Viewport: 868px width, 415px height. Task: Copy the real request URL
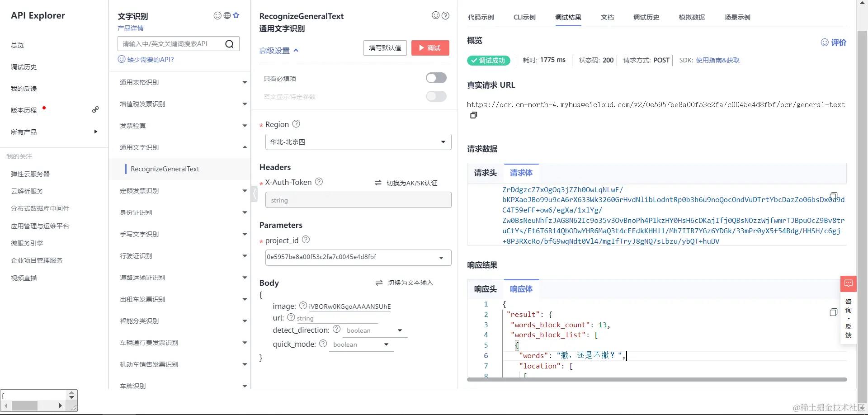473,115
